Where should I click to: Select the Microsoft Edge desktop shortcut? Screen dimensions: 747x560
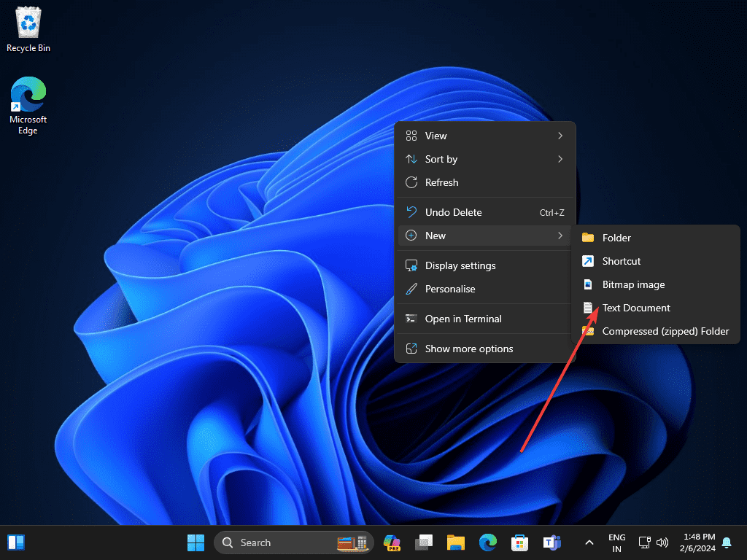(x=28, y=106)
